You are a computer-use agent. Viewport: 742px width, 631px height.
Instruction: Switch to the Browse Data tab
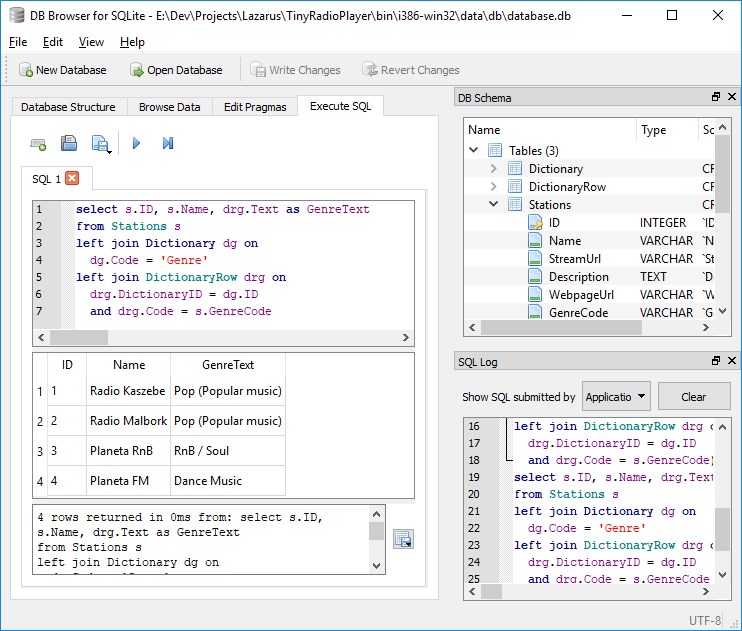point(169,107)
